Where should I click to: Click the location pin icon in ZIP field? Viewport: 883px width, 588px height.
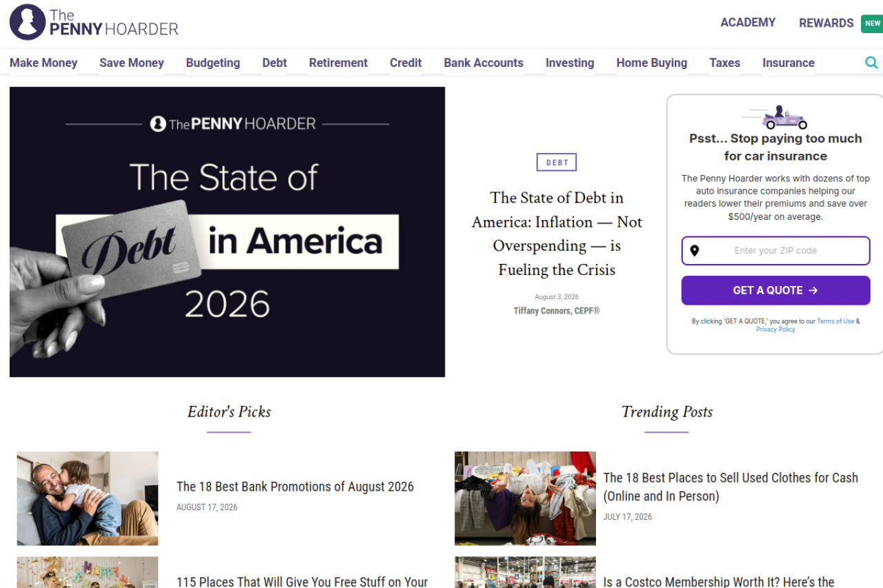click(x=694, y=251)
